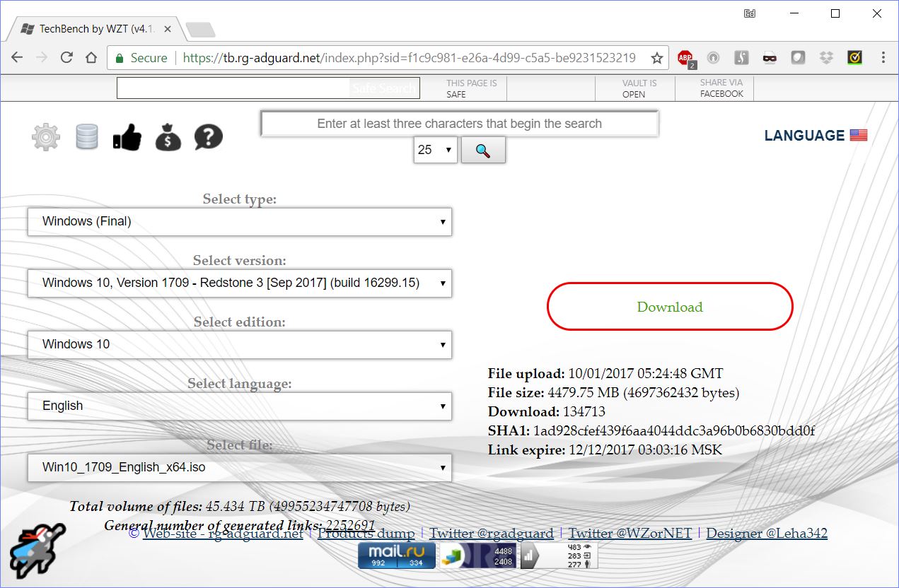Open the Twitter @rgadguard link
Viewport: 899px width, 588px height.
[492, 533]
